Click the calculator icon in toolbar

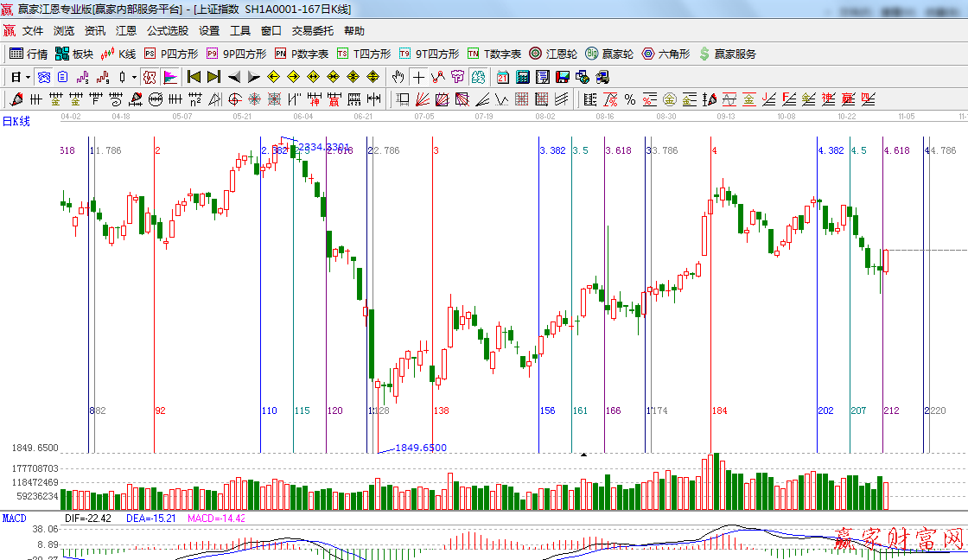pos(523,77)
